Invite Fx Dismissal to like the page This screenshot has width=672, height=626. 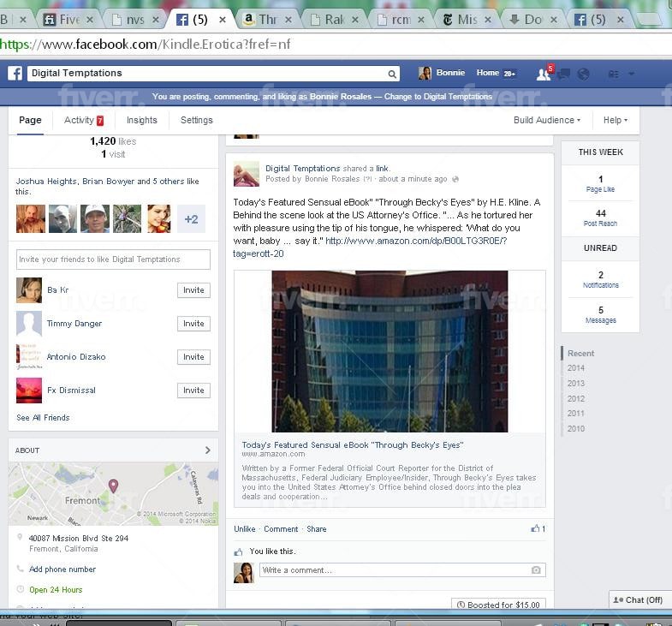193,391
